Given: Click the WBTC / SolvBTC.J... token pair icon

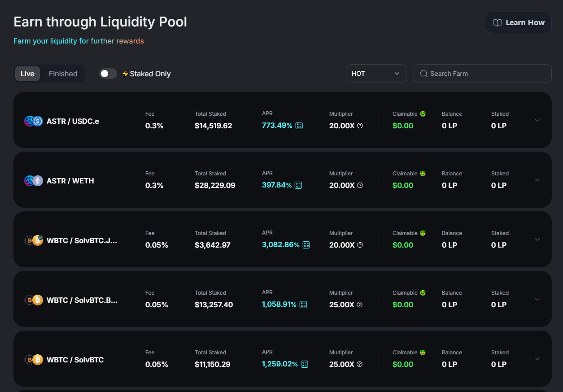Looking at the screenshot, I should click(x=34, y=240).
